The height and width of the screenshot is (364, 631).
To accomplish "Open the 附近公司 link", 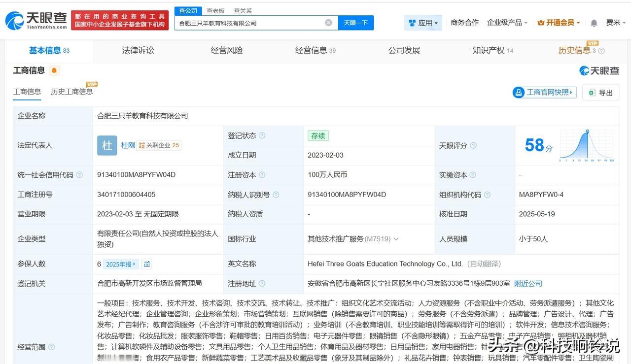I will 528,283.
